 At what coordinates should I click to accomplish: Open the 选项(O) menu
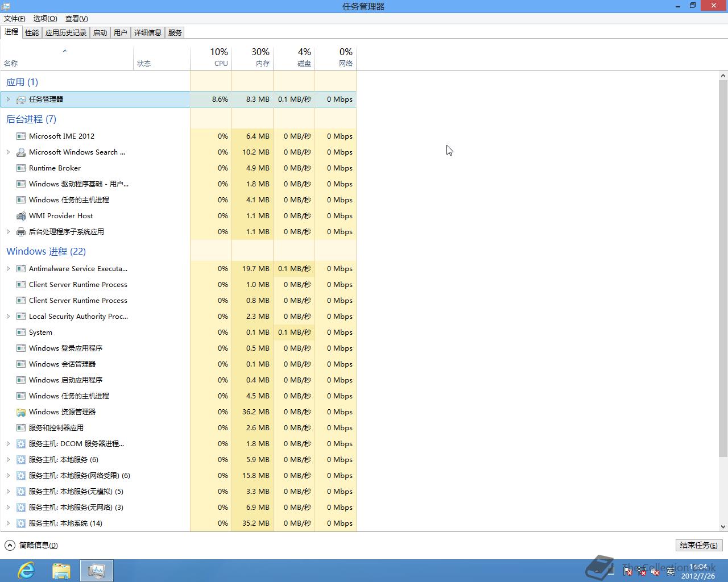[45, 19]
